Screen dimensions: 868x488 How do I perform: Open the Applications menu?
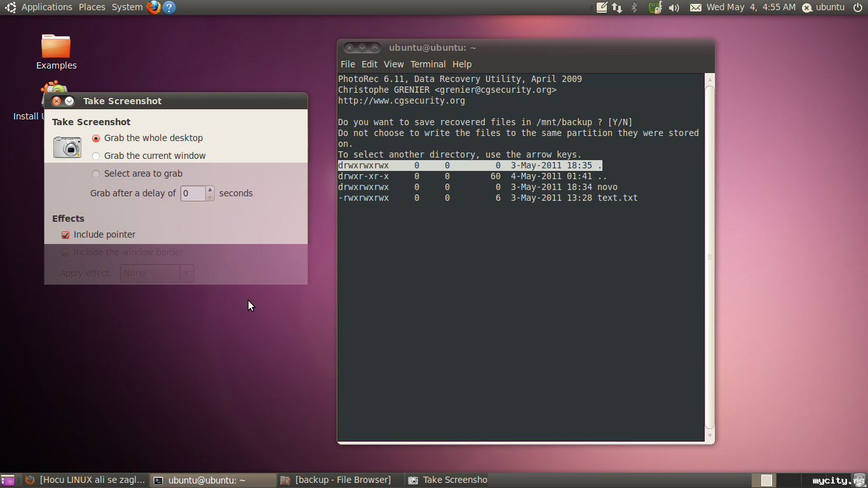click(46, 7)
